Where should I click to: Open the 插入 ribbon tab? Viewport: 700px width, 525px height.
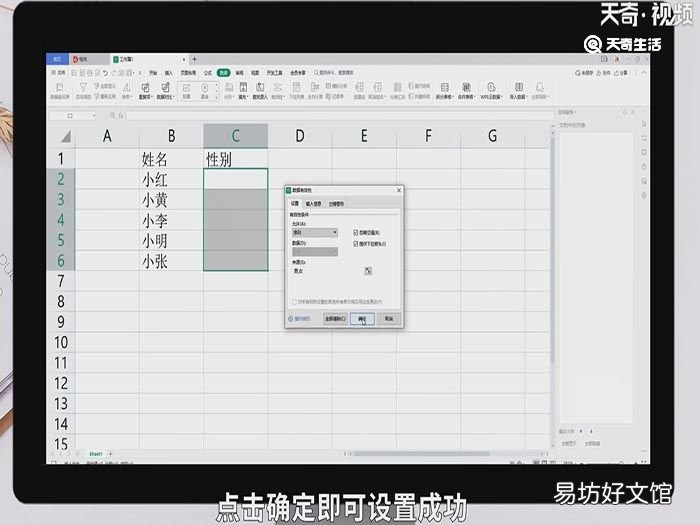(x=169, y=72)
